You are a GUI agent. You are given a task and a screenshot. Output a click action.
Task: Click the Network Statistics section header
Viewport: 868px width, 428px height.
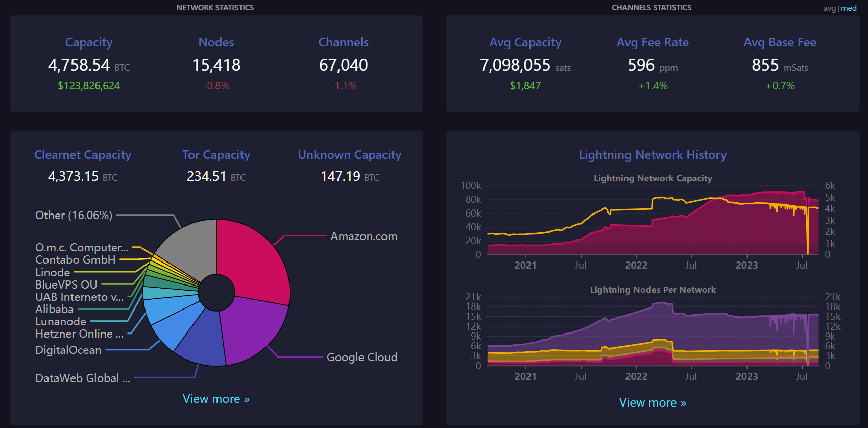pos(215,8)
